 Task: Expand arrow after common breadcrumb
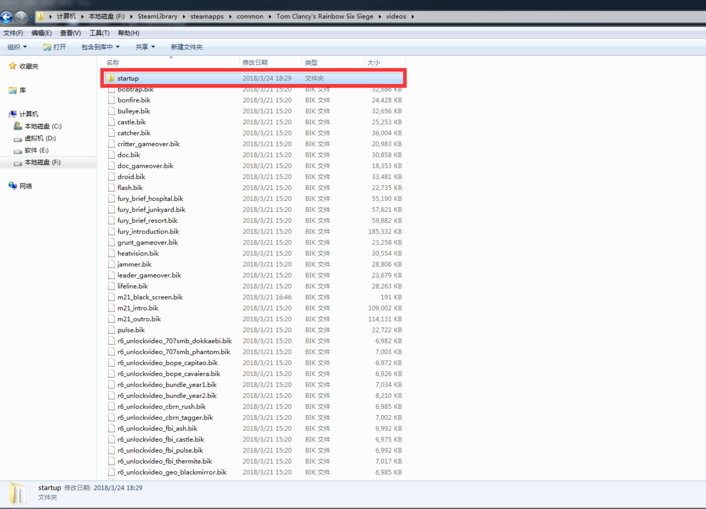[270, 17]
